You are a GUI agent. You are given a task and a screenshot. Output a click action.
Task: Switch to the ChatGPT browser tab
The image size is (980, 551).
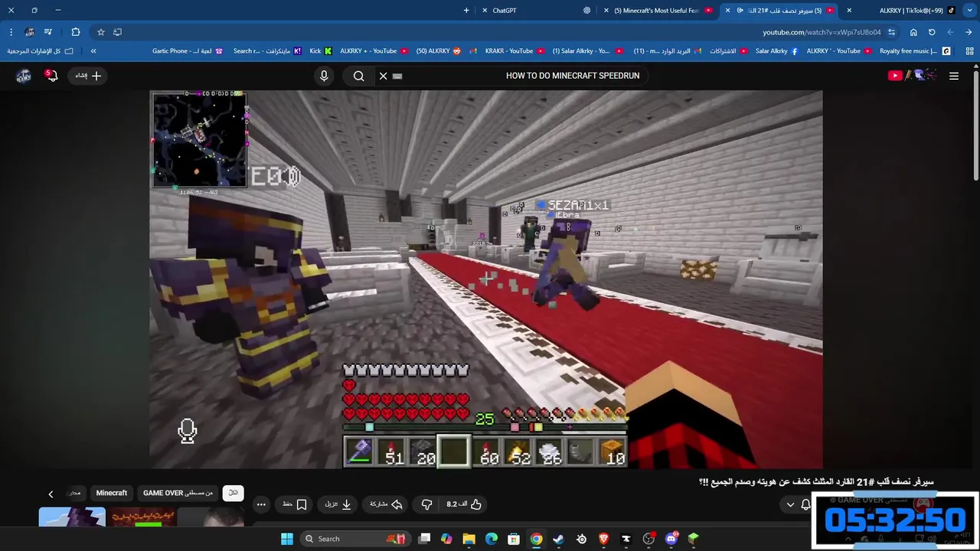536,11
